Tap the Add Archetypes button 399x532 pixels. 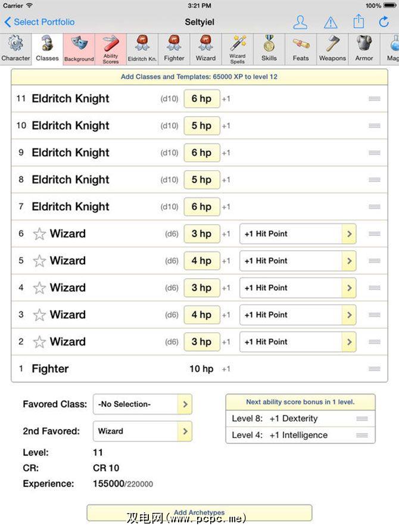pos(199,512)
